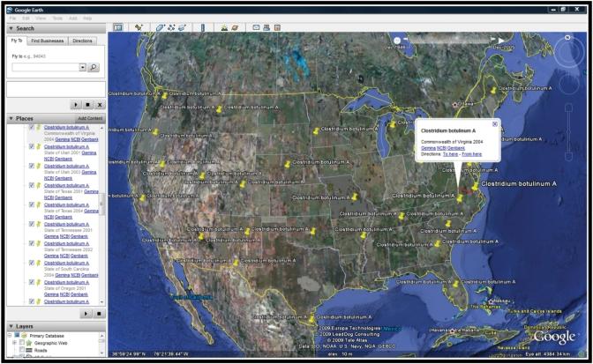Toggle the sidebar panel icon in toolbar

[116, 27]
